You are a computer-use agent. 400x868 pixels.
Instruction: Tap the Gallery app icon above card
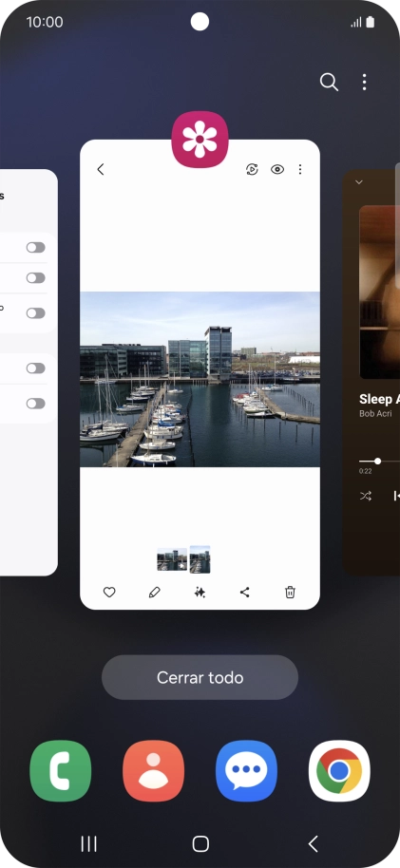(x=200, y=140)
